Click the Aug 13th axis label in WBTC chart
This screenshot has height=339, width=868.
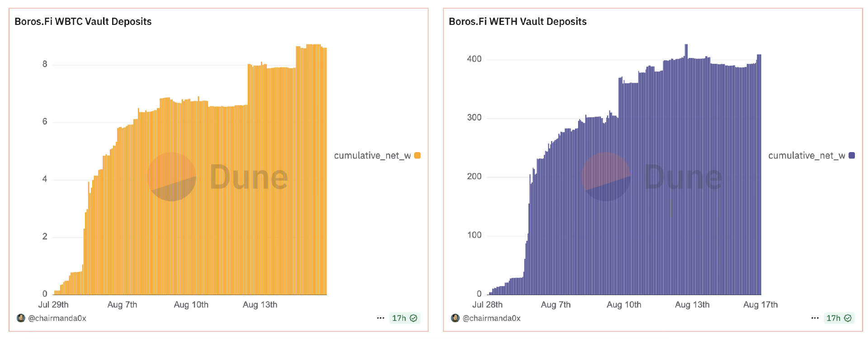[x=260, y=305]
